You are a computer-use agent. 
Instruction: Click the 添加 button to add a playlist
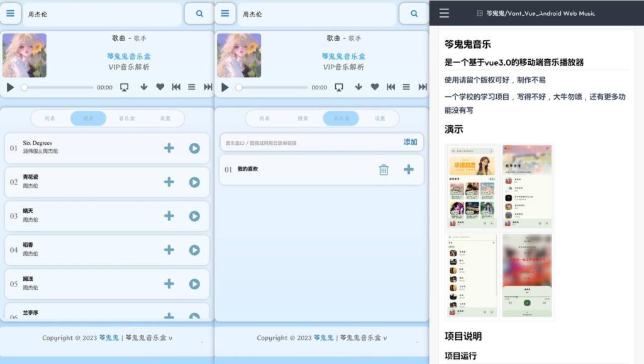click(410, 142)
